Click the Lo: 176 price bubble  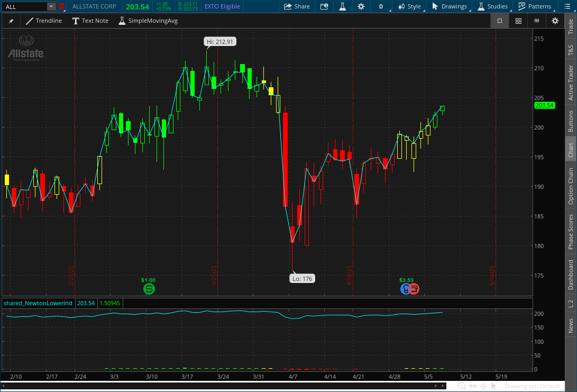pyautogui.click(x=302, y=279)
